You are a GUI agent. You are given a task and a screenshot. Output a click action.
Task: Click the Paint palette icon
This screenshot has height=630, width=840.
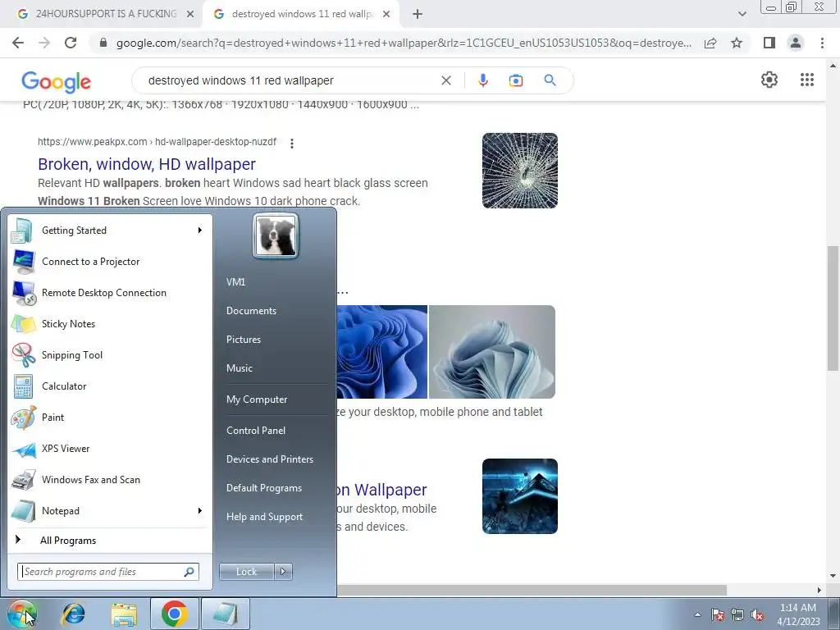point(23,418)
